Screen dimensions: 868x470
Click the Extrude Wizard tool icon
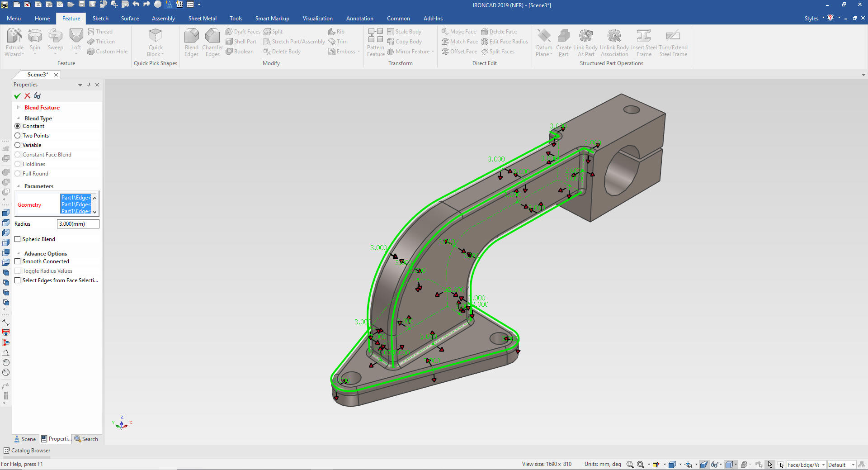[x=14, y=36]
